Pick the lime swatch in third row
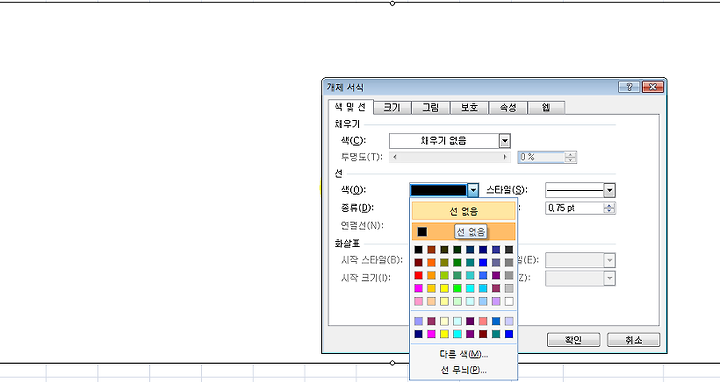 [x=444, y=275]
